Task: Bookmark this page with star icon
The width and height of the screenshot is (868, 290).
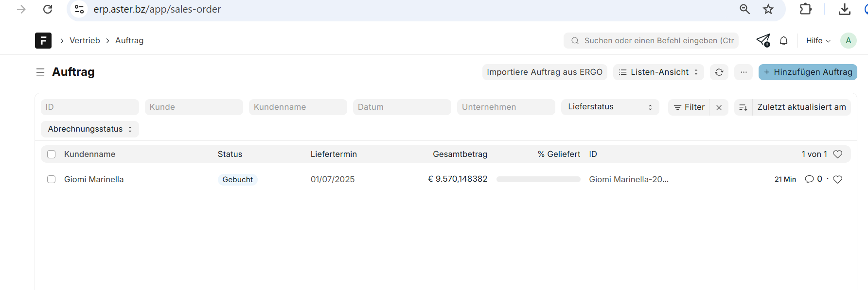Action: pyautogui.click(x=768, y=9)
